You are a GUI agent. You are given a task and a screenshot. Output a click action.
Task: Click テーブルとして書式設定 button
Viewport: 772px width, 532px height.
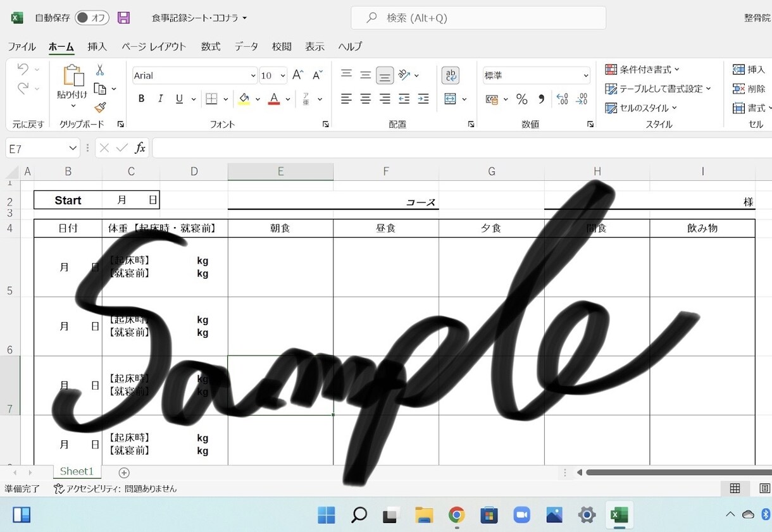click(x=658, y=89)
